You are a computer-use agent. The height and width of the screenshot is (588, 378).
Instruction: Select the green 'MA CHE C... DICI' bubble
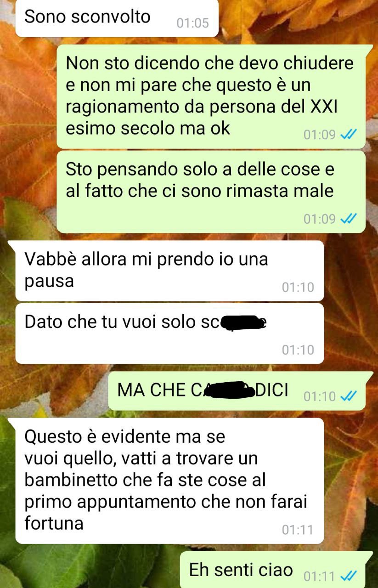237,391
